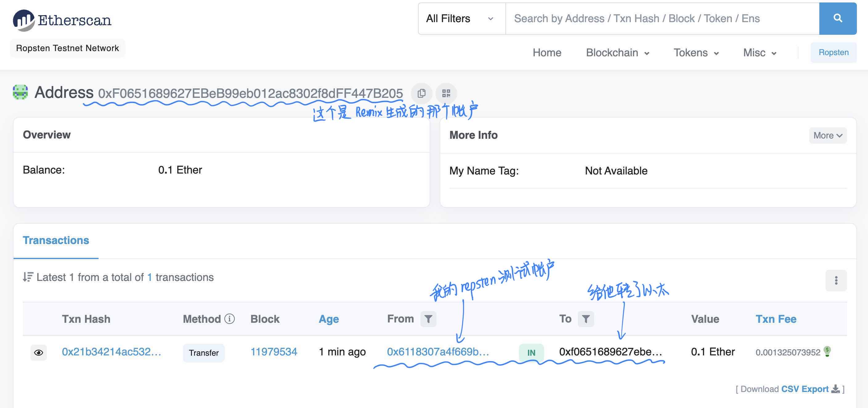Screen dimensions: 868x408
Task: Click the green Txn Fee lightbulb icon
Action: (827, 351)
